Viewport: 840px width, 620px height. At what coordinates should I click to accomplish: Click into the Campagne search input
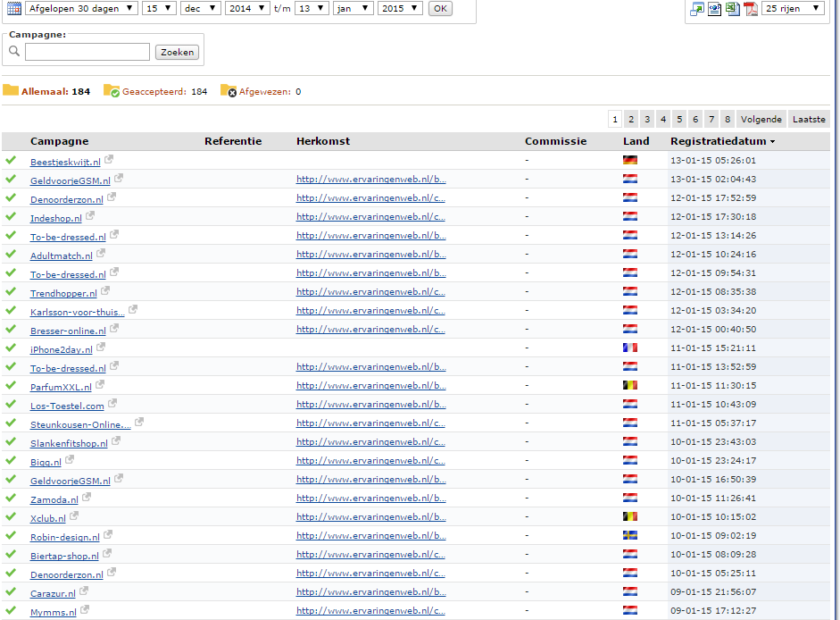pyautogui.click(x=87, y=52)
